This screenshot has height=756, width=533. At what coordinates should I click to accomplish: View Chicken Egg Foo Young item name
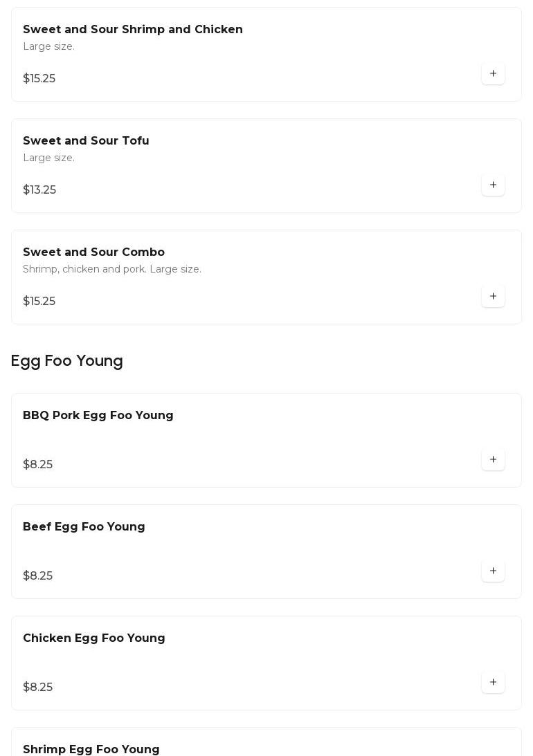pos(94,638)
